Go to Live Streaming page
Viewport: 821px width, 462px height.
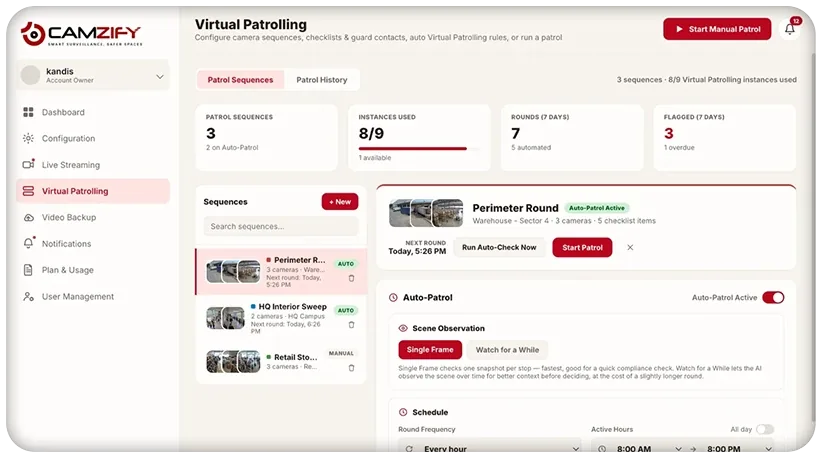coord(93,164)
